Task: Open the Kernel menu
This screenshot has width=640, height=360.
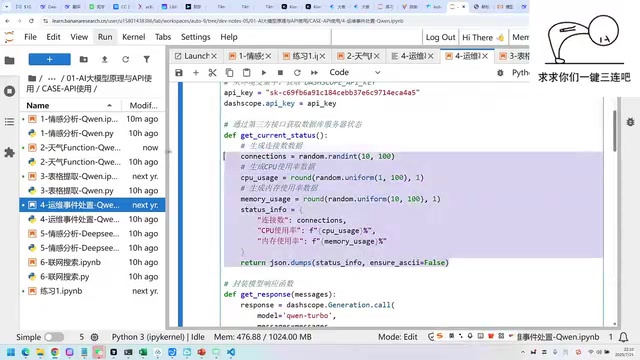Action: pos(133,37)
